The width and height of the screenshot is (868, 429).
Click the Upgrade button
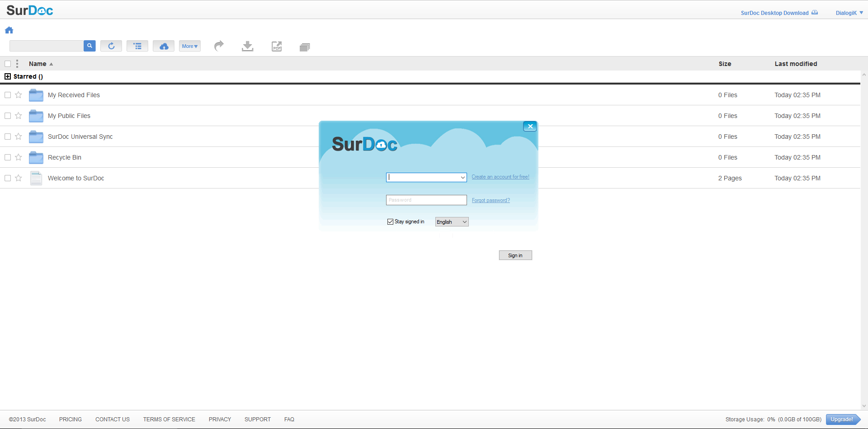tap(843, 420)
